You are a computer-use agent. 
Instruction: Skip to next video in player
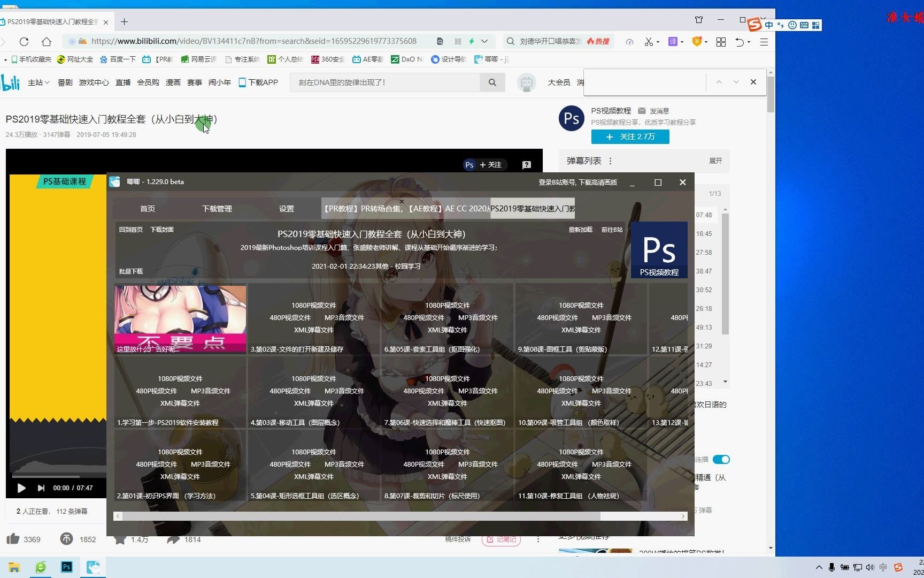(x=41, y=488)
